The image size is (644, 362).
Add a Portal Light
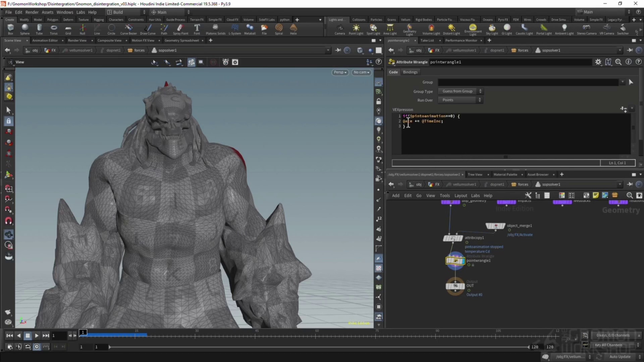pos(544,29)
